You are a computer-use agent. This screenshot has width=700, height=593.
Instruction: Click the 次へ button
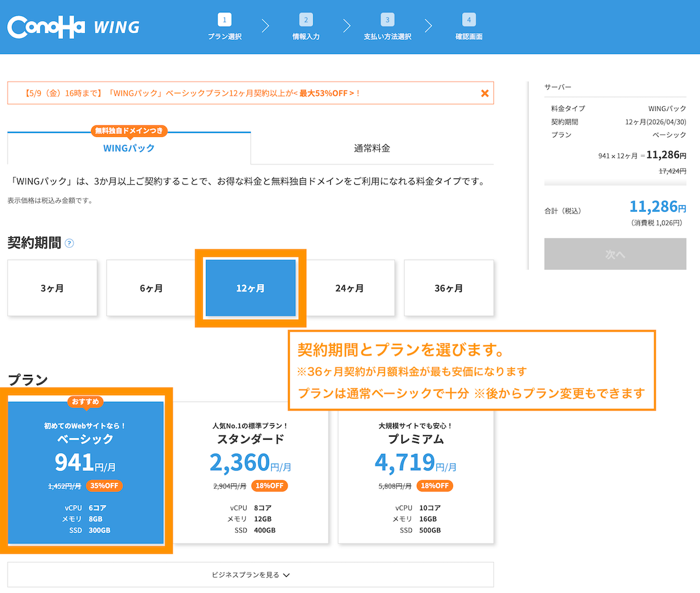coord(615,254)
